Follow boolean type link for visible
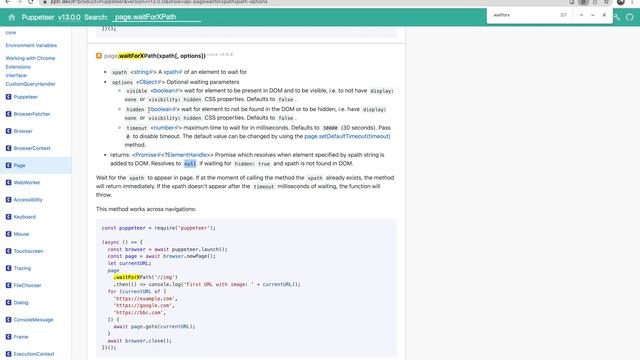The image size is (640, 360). click(x=165, y=91)
